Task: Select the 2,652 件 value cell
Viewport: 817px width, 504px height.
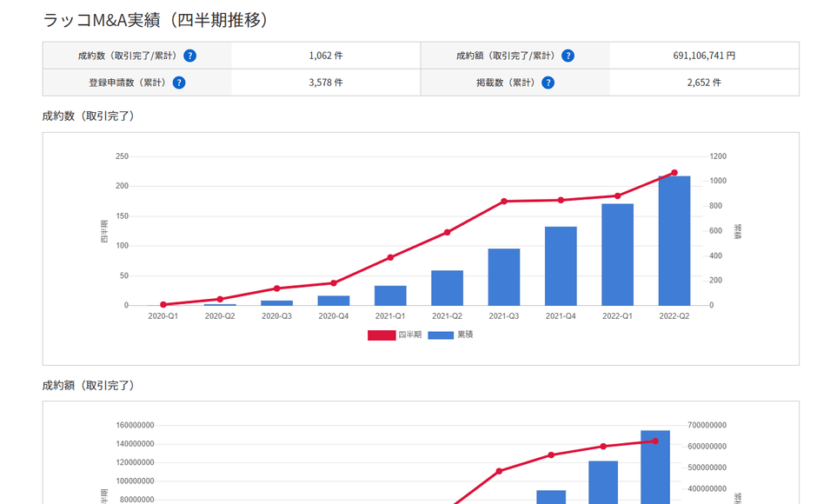Action: tap(704, 83)
